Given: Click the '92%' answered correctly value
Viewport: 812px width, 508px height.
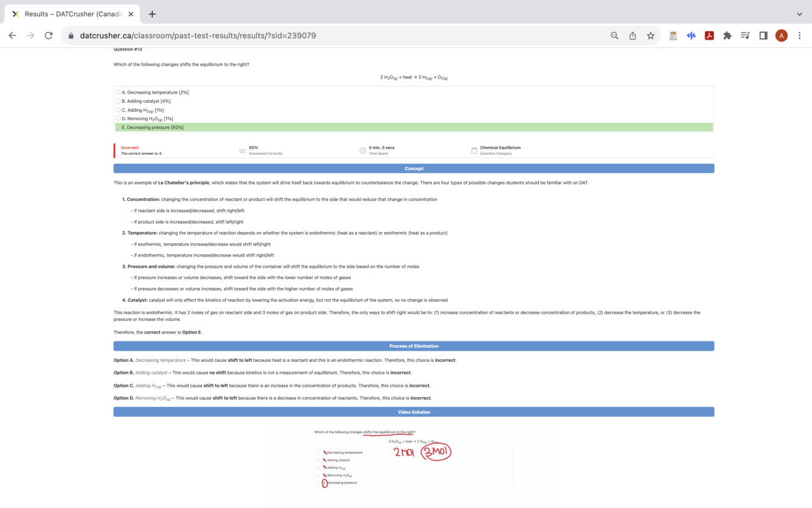Looking at the screenshot, I should (x=253, y=147).
